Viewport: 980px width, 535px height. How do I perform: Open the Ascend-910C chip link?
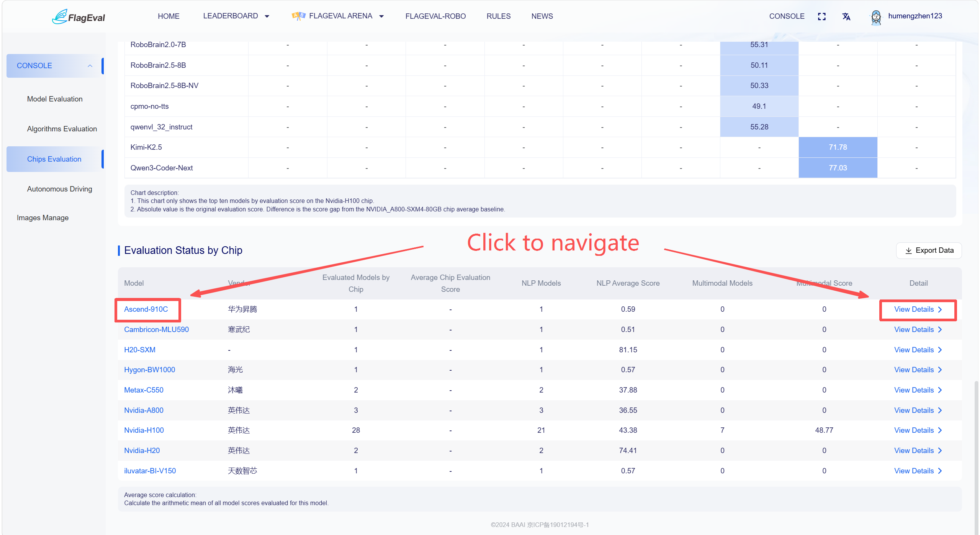pyautogui.click(x=146, y=309)
